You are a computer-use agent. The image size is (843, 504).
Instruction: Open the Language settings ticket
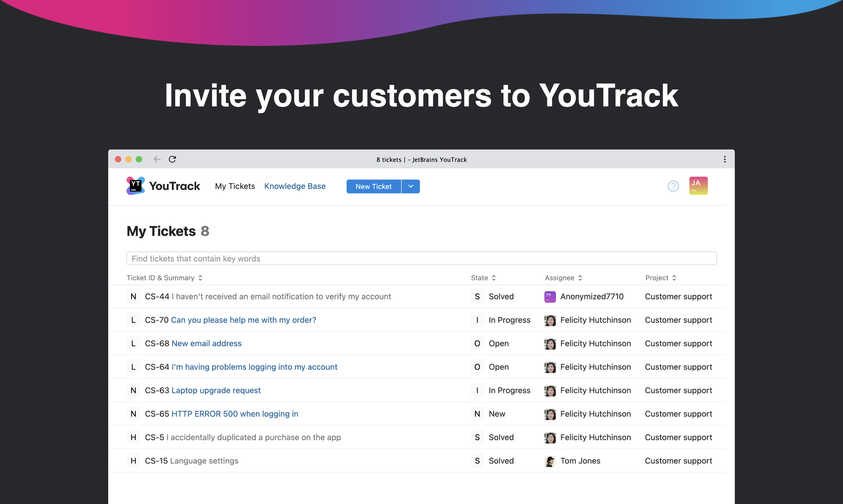point(204,461)
